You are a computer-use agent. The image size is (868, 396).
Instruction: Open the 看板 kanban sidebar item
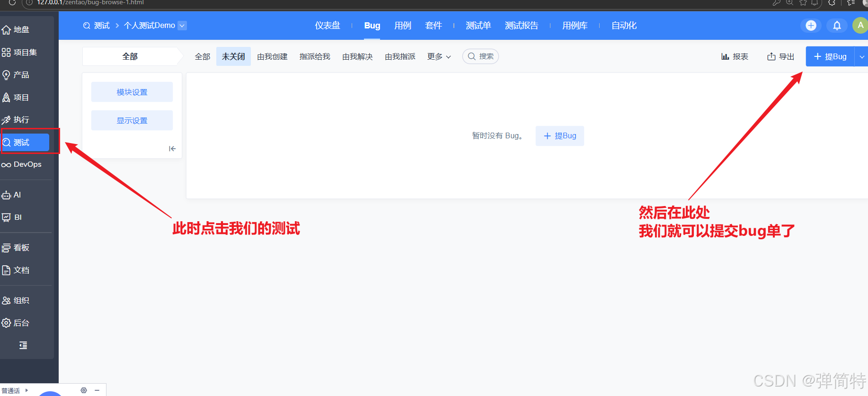[x=16, y=248]
